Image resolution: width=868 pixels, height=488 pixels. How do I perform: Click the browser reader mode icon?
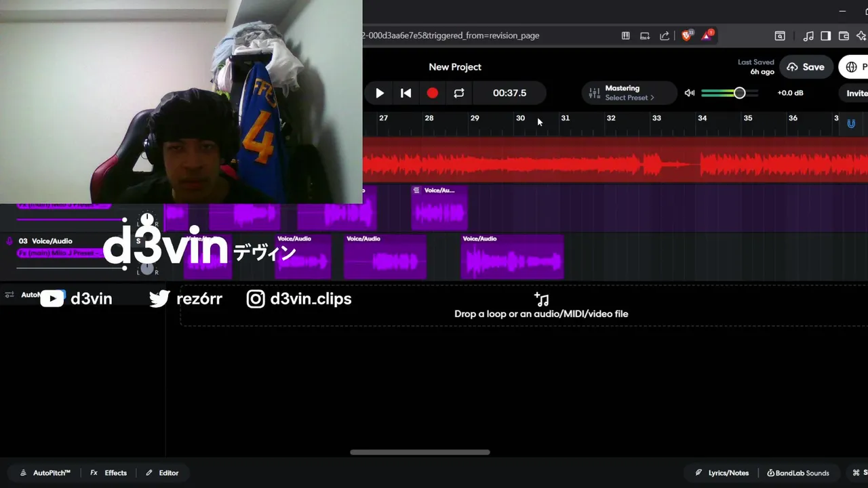tap(626, 36)
